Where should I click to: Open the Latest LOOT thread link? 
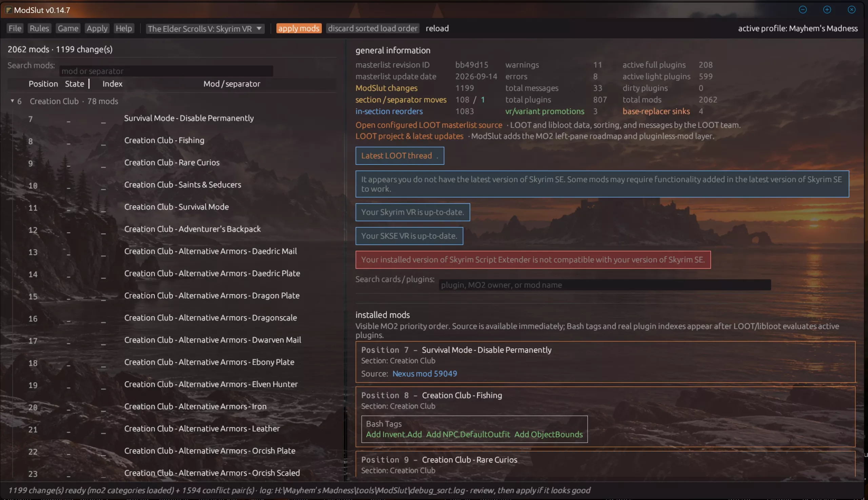399,156
